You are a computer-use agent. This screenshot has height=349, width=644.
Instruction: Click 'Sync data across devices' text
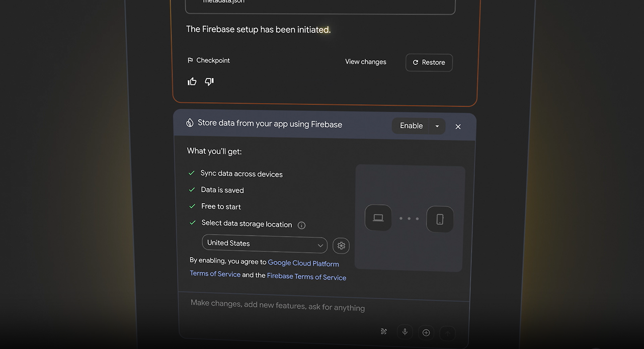242,173
